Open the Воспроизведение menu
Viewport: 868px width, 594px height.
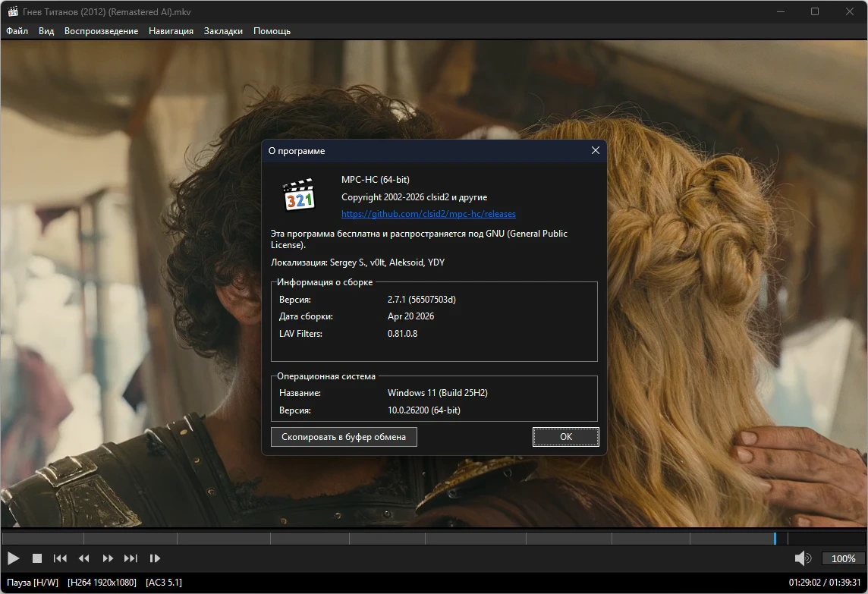[x=102, y=31]
